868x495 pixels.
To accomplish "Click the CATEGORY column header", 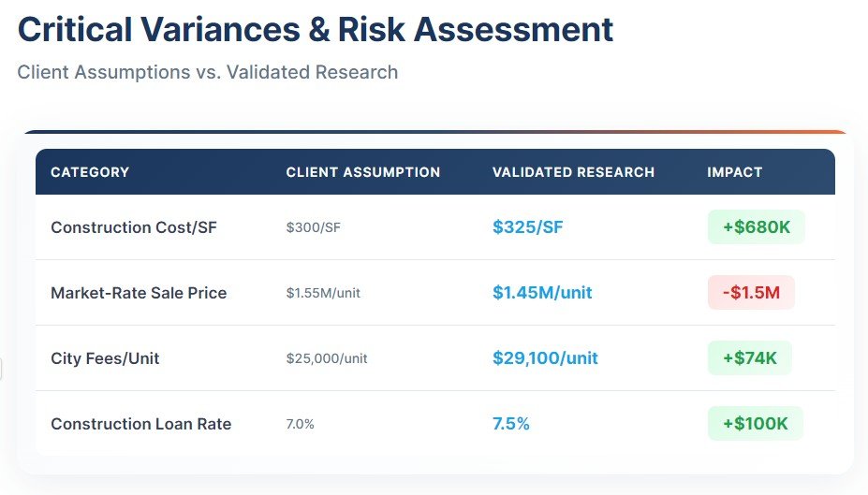I will [90, 172].
